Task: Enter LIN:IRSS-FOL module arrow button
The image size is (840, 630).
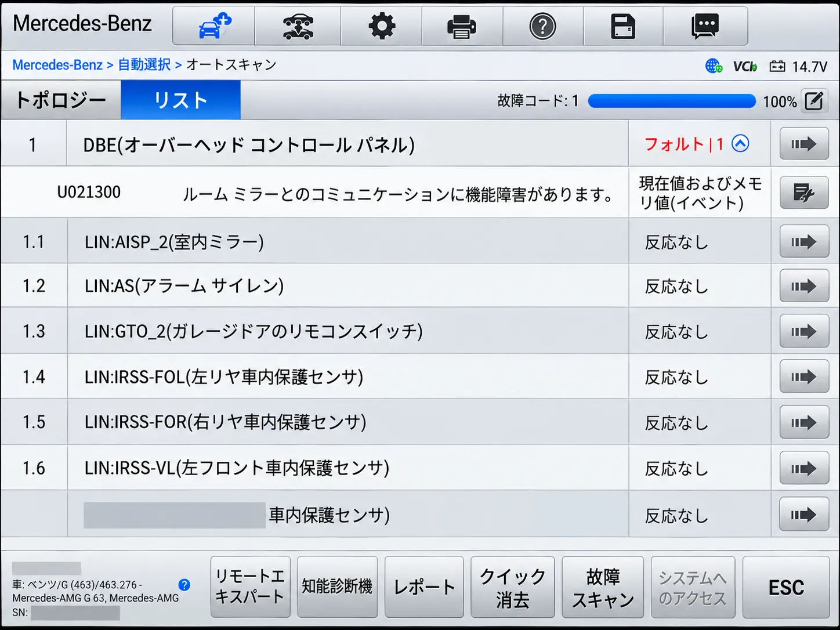Action: (x=804, y=377)
